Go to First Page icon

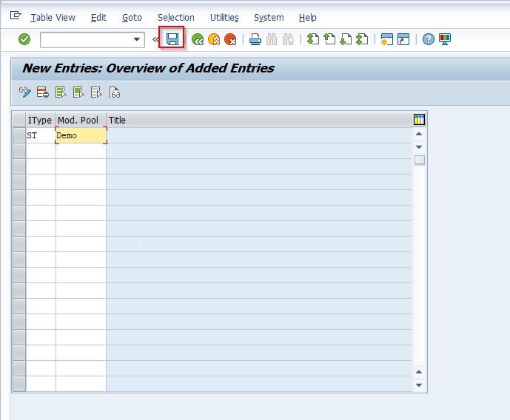point(313,39)
